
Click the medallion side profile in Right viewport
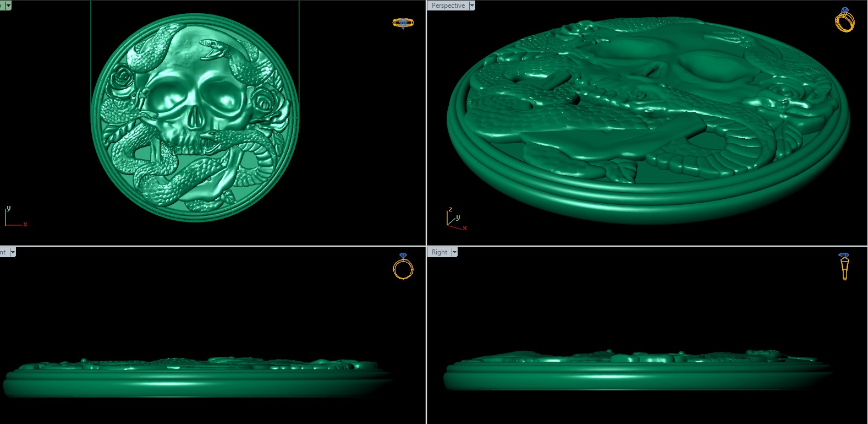[x=638, y=371]
